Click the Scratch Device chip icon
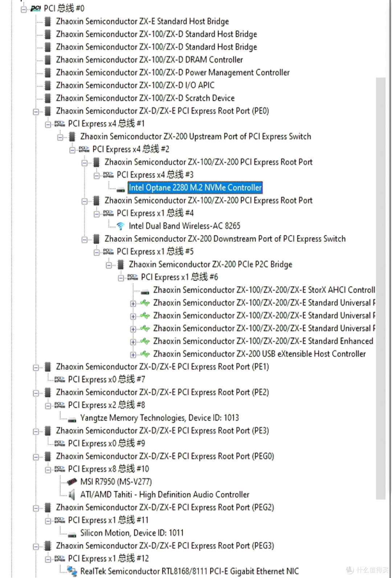This screenshot has width=392, height=578. (48, 98)
